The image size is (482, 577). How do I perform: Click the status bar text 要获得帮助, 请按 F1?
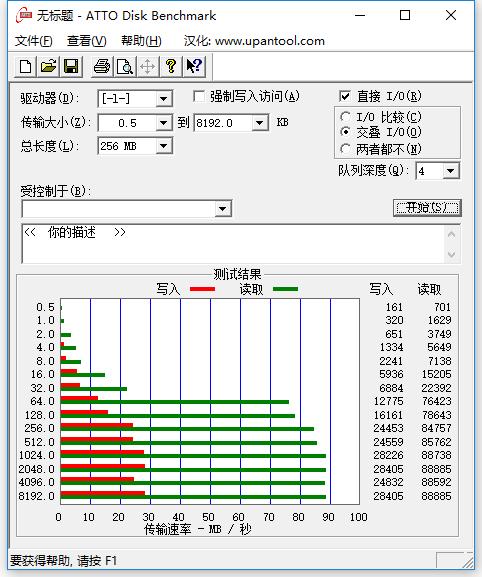pos(63,561)
